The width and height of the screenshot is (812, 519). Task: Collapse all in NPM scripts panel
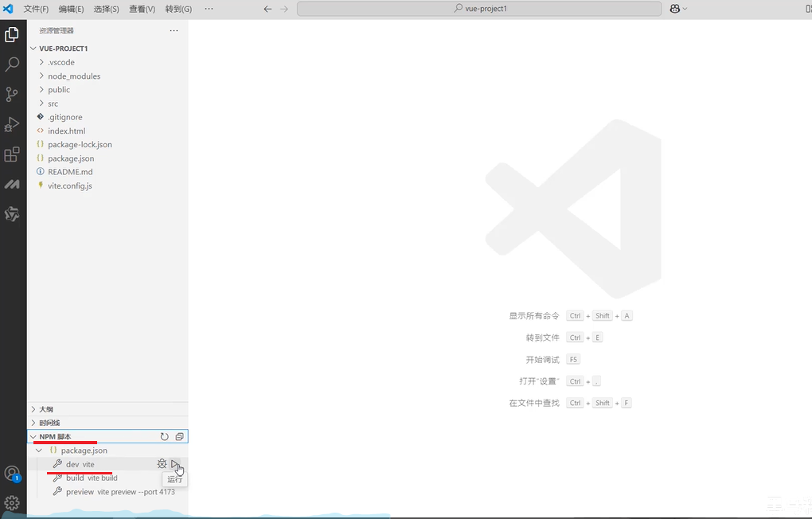(x=179, y=437)
